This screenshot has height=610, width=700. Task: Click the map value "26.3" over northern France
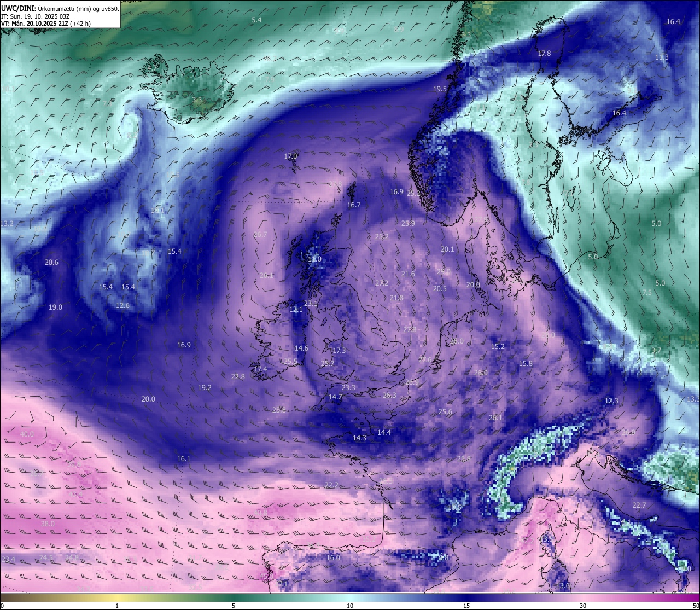tap(389, 396)
